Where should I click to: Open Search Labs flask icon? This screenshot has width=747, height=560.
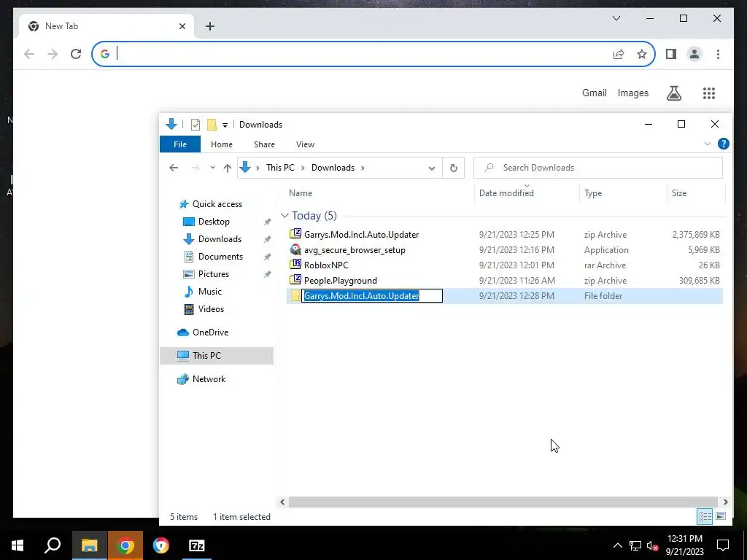click(x=673, y=93)
